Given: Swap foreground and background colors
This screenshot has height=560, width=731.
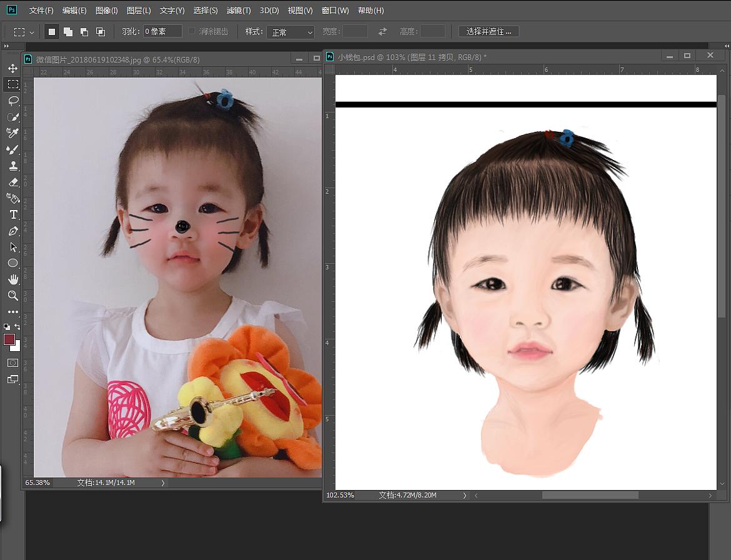Looking at the screenshot, I should pos(17,327).
